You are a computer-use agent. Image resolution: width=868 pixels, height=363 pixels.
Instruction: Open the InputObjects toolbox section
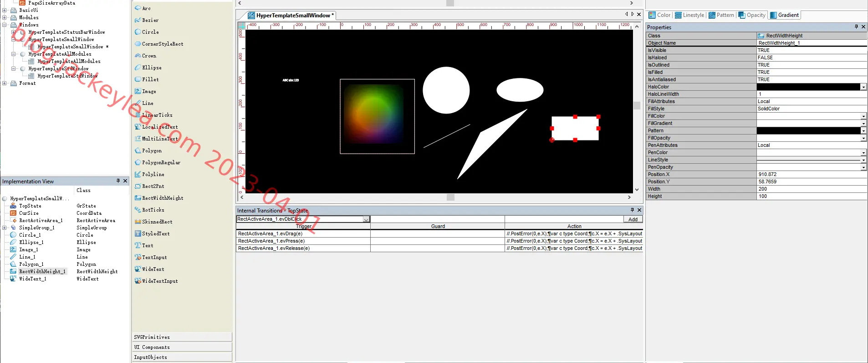coord(182,357)
